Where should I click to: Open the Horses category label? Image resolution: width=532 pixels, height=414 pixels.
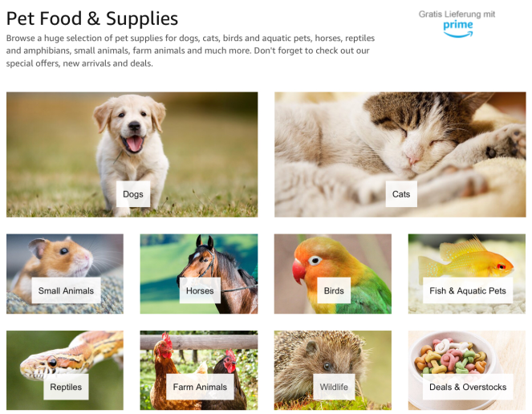pyautogui.click(x=200, y=290)
